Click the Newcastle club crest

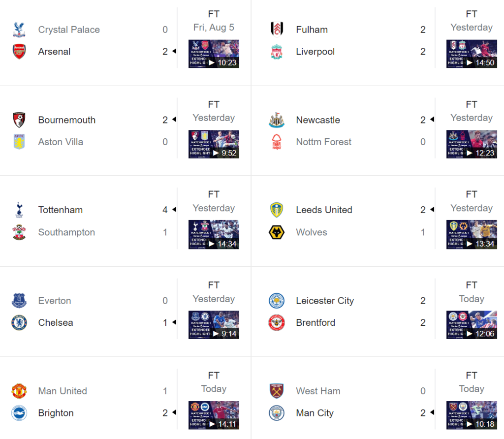pyautogui.click(x=277, y=120)
